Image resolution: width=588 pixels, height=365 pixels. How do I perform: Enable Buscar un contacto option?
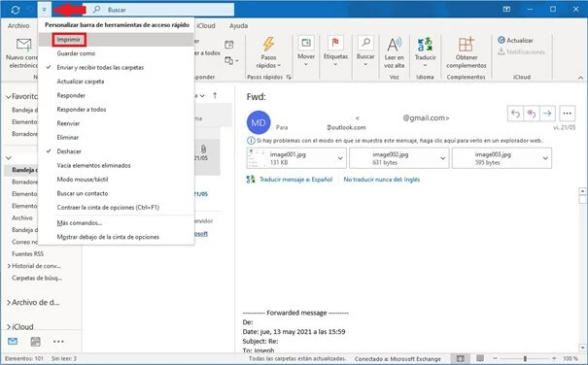117,193
